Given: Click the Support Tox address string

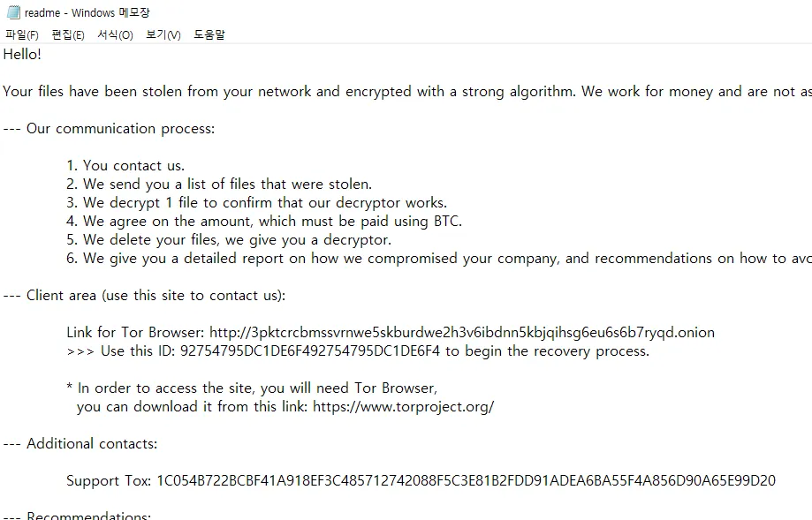Looking at the screenshot, I should tap(466, 480).
